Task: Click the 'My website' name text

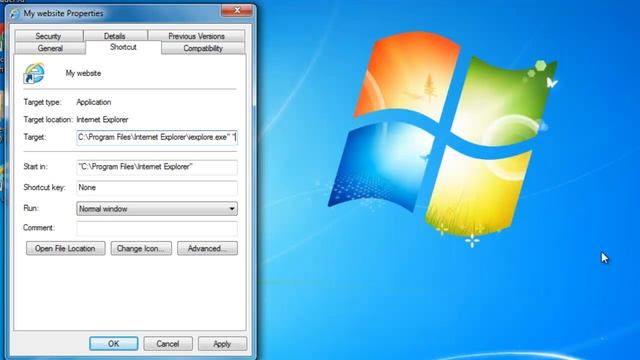Action: pos(83,73)
